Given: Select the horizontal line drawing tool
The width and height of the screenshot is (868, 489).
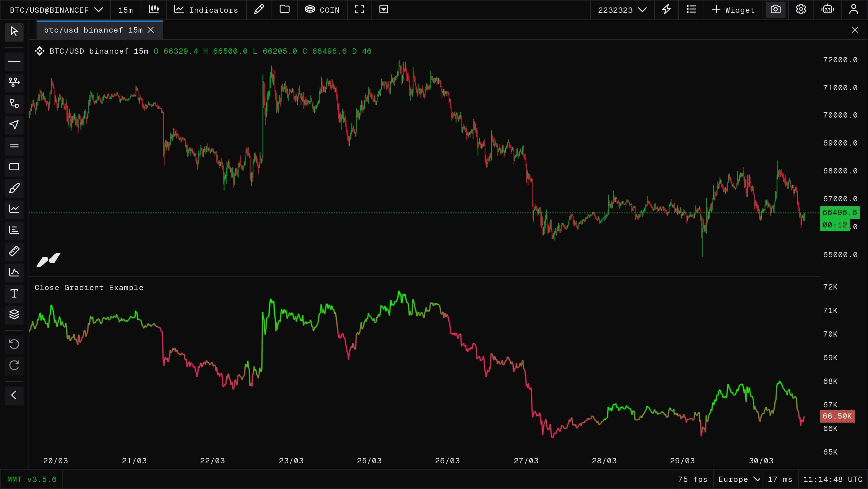Looking at the screenshot, I should [x=14, y=61].
